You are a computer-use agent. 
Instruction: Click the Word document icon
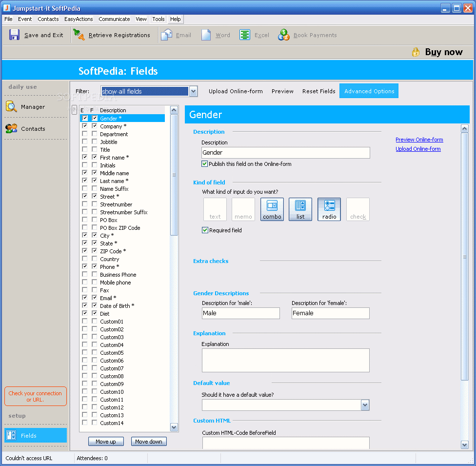point(206,35)
